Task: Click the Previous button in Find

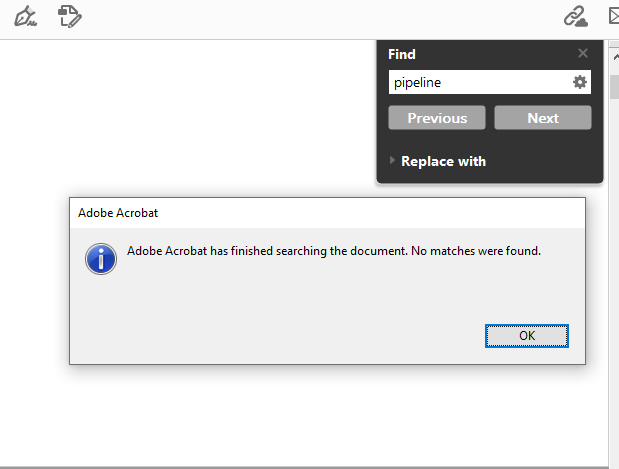Action: tap(437, 118)
